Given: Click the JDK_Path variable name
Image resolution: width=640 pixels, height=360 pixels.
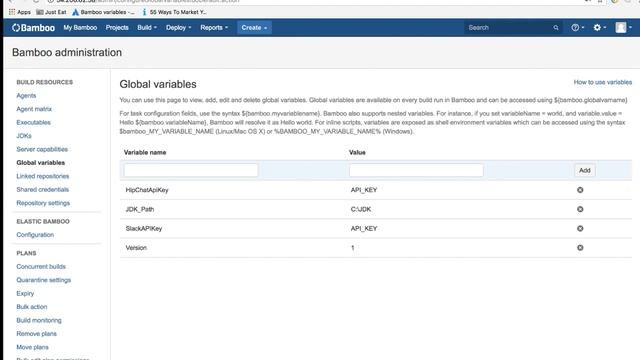Looking at the screenshot, I should [140, 209].
